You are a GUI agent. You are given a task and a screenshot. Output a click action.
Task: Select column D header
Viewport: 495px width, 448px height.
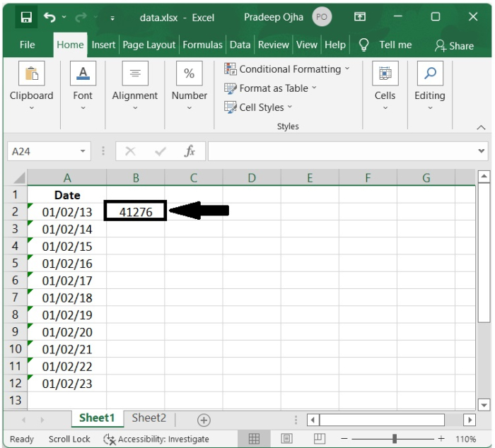pos(252,178)
